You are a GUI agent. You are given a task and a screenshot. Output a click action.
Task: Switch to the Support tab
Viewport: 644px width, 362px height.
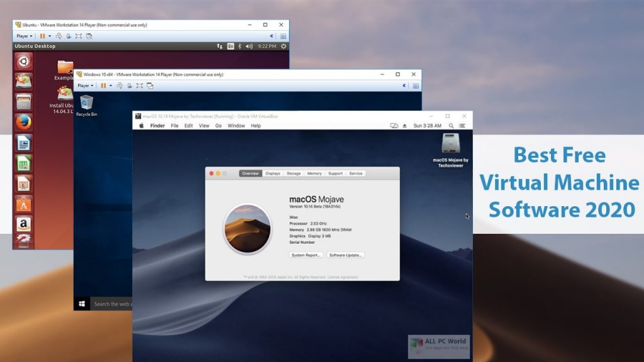(336, 173)
